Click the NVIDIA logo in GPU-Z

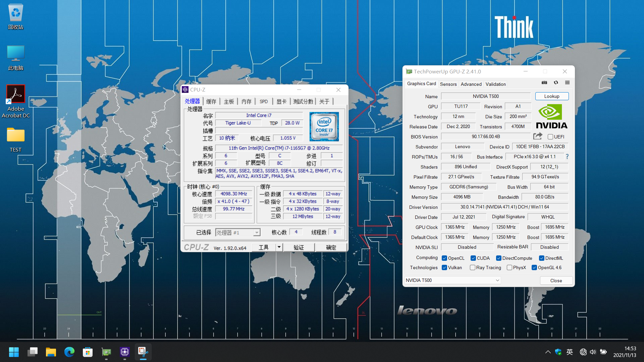(x=551, y=116)
